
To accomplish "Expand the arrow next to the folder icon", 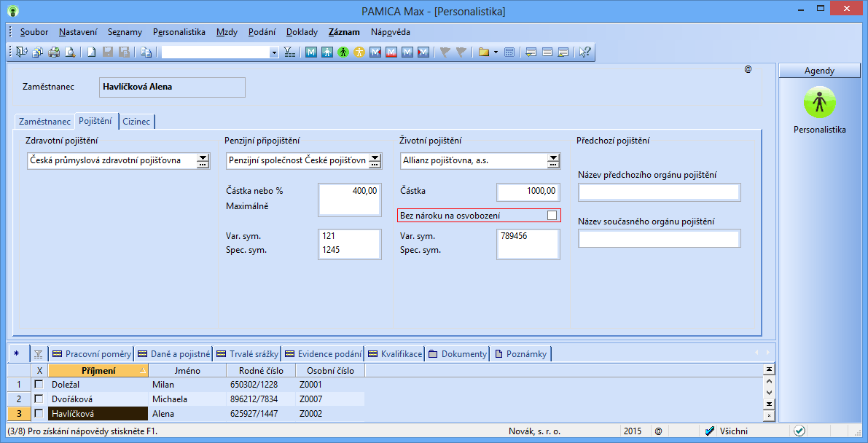I will coord(496,52).
